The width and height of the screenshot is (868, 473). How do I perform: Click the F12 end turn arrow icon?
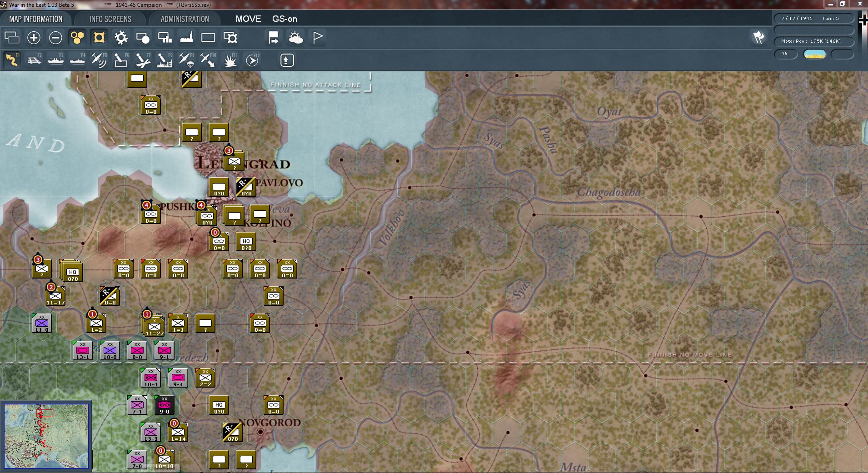[252, 60]
